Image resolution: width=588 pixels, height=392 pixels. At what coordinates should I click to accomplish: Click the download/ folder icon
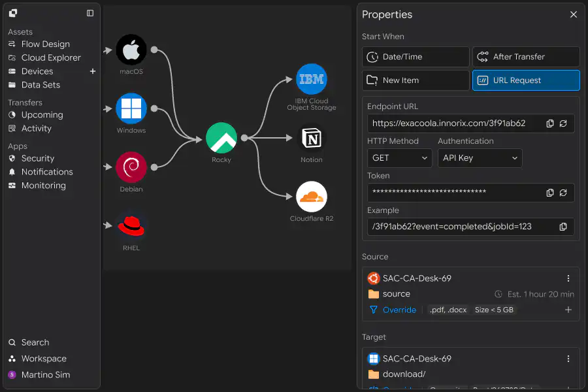pos(374,374)
